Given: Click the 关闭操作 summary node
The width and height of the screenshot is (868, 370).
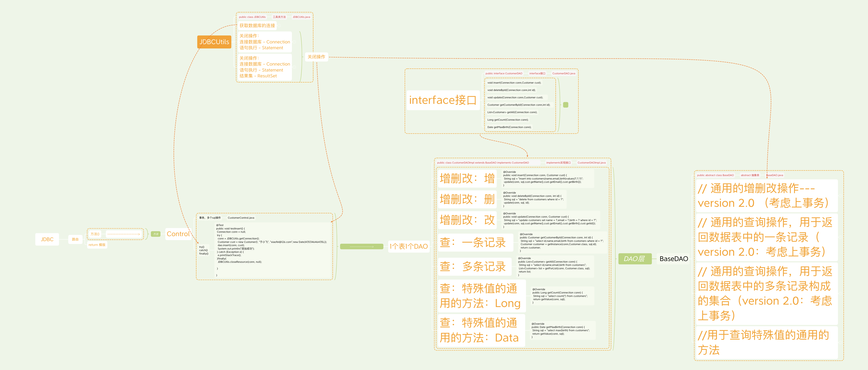Looking at the screenshot, I should pos(316,57).
